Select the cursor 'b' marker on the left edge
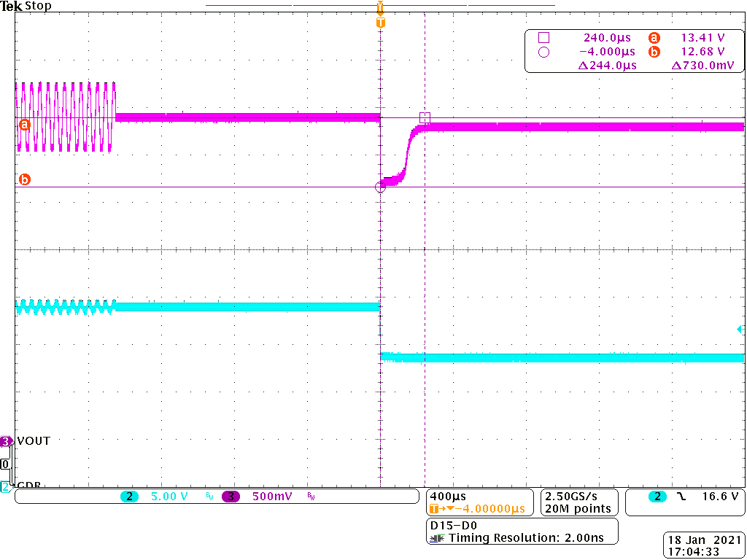This screenshot has height=560, width=747. (24, 179)
